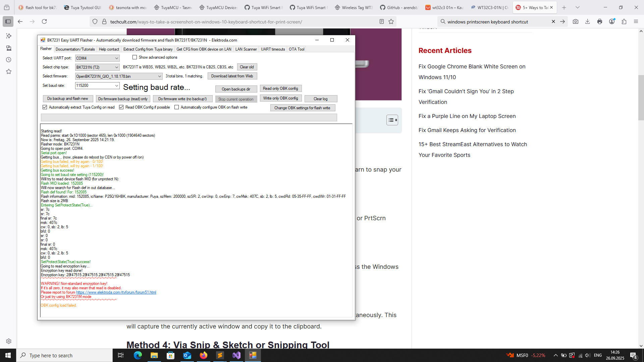This screenshot has height=362, width=644.
Task: Click the browser back arrow
Action: click(20, 21)
